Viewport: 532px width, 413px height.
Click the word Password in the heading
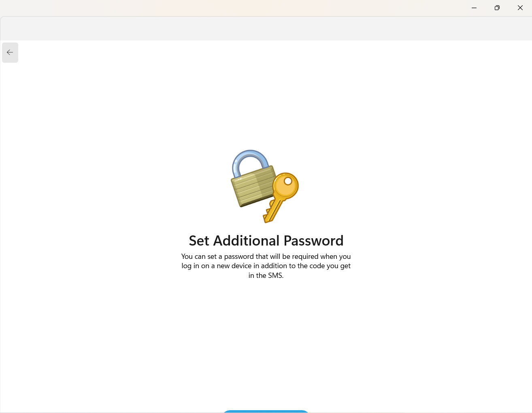[313, 241]
